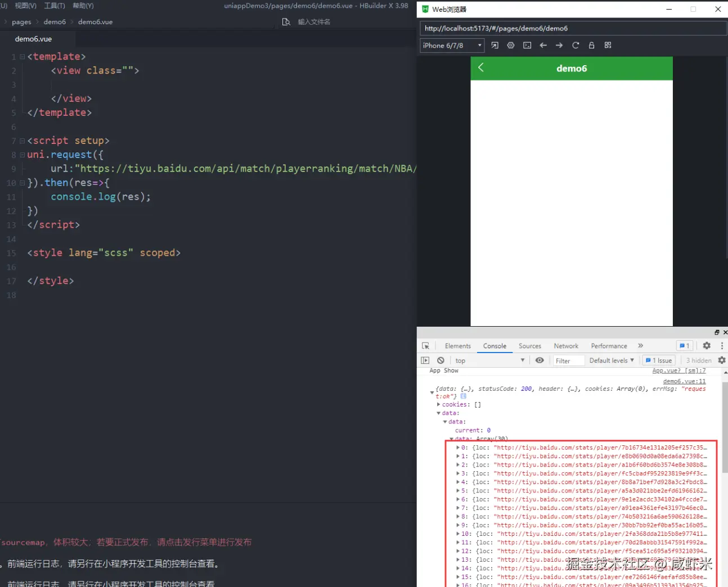Reload the page with the refresh icon
728x587 pixels.
tap(576, 45)
